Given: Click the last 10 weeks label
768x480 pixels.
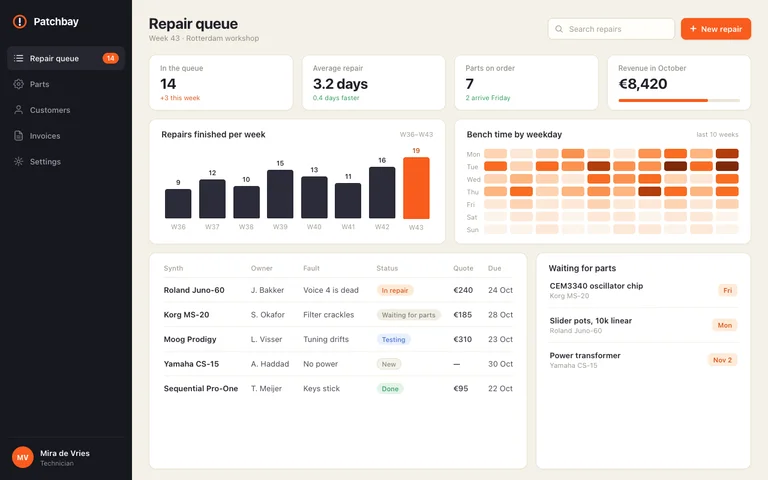Looking at the screenshot, I should pyautogui.click(x=717, y=135).
